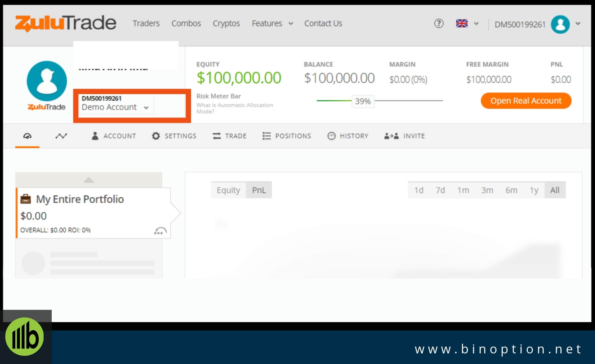Open the dashboard gauge icon tab
This screenshot has width=595, height=364.
tap(27, 136)
